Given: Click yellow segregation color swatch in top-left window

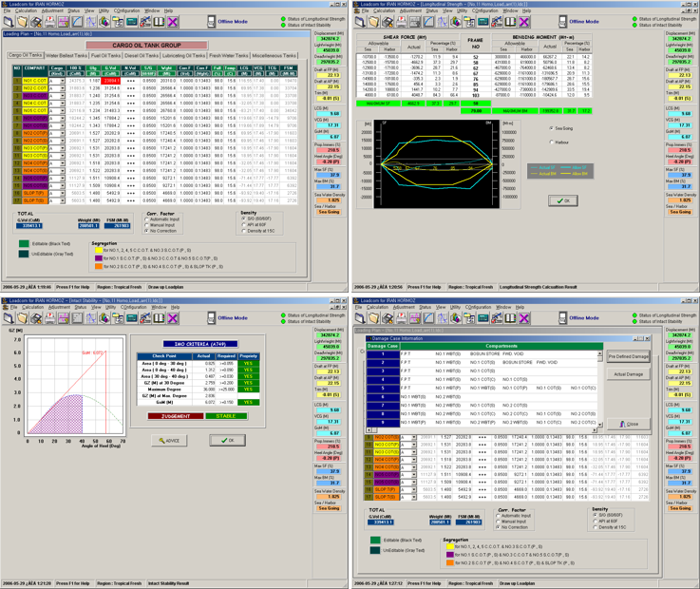Looking at the screenshot, I should (x=97, y=248).
